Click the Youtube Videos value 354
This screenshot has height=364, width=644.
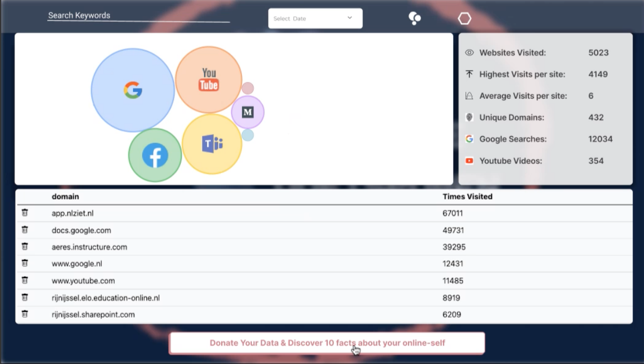tap(596, 161)
